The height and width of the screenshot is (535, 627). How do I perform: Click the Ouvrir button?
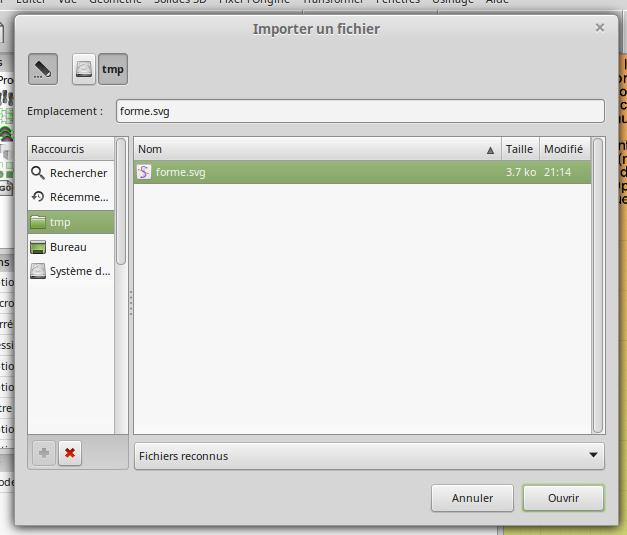click(563, 498)
